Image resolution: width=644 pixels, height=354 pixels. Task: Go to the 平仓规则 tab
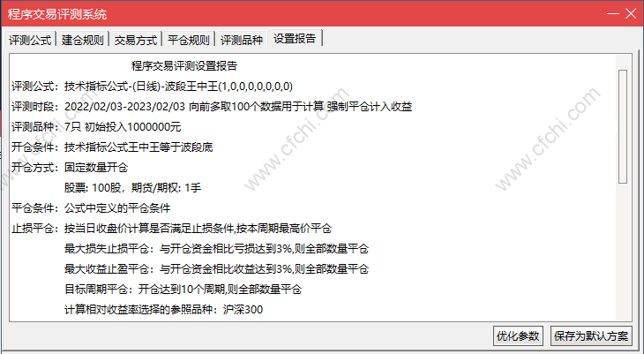click(189, 40)
